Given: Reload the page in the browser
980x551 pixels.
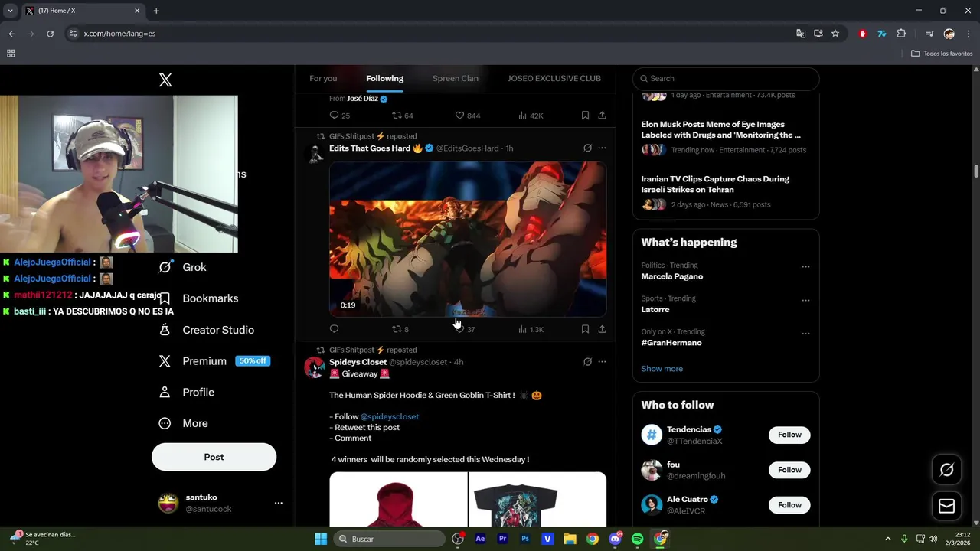Looking at the screenshot, I should [x=50, y=34].
